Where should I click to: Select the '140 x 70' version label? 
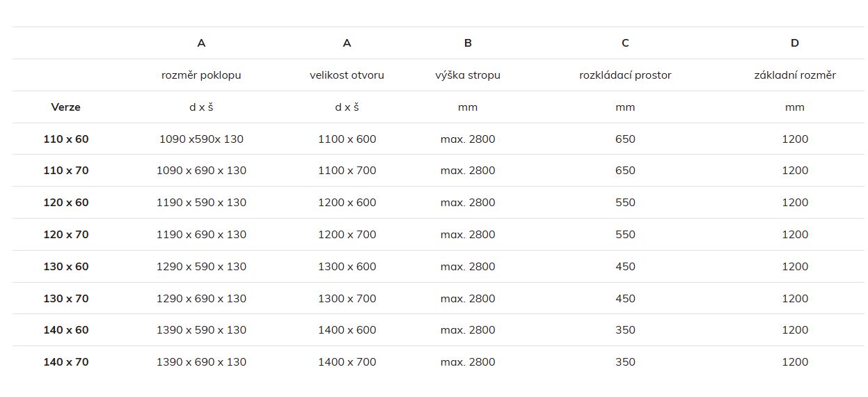66,362
